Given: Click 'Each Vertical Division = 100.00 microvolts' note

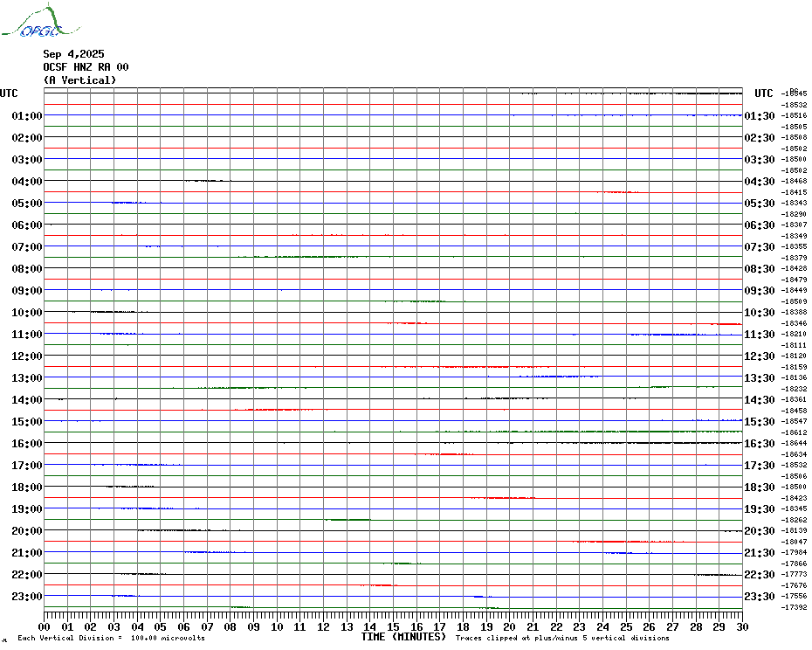Looking at the screenshot, I should click(x=112, y=638).
